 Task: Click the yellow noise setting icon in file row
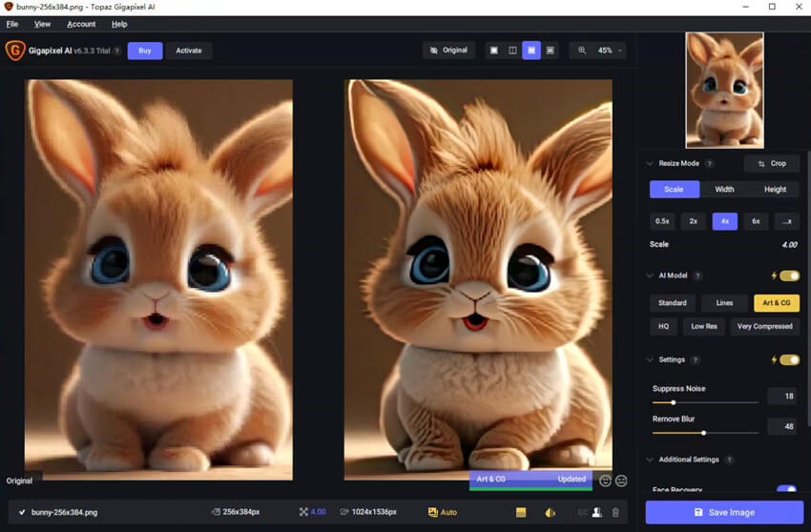tap(521, 512)
